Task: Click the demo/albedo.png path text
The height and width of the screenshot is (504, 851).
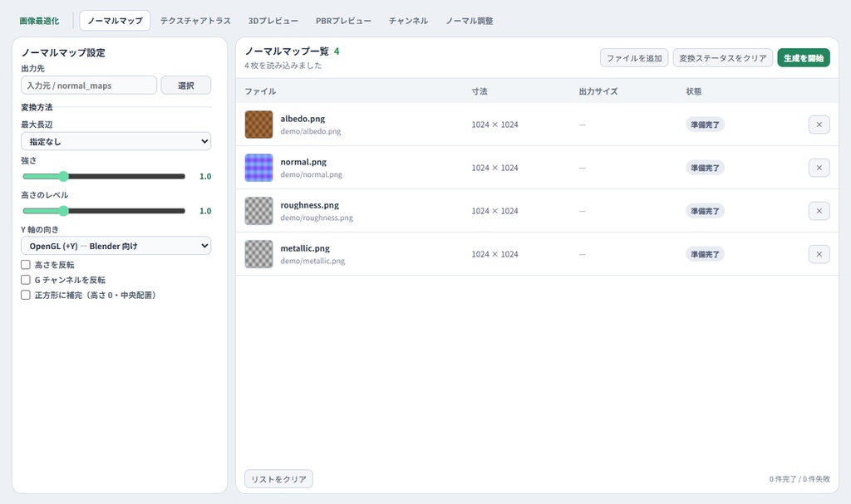Action: 311,131
